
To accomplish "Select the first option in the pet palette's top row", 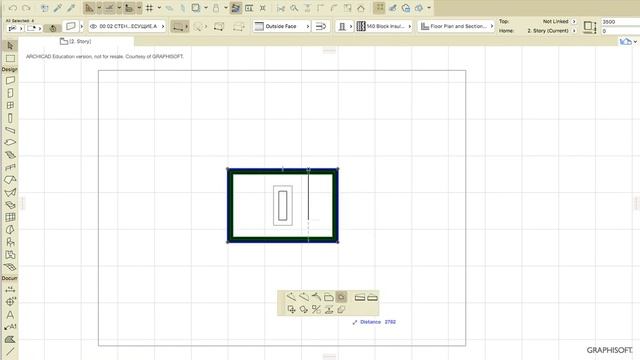I will pos(291,297).
